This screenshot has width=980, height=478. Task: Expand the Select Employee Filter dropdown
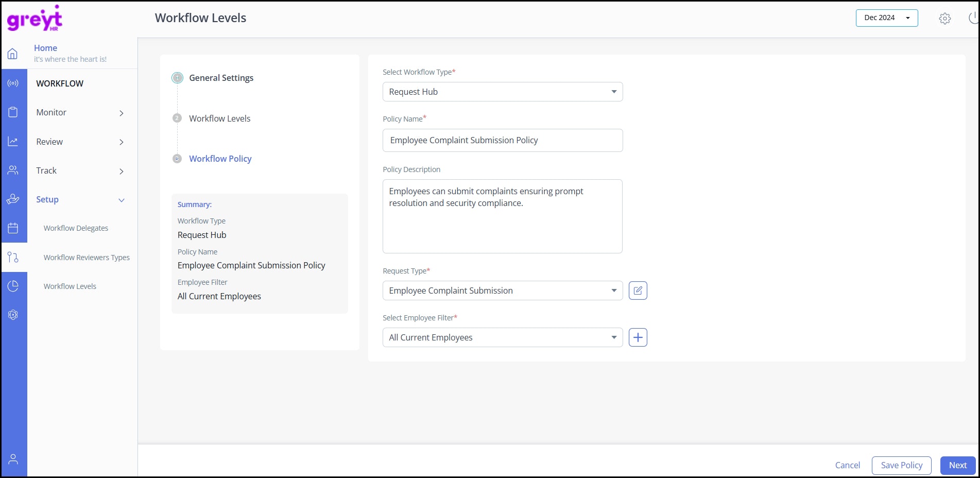click(502, 337)
